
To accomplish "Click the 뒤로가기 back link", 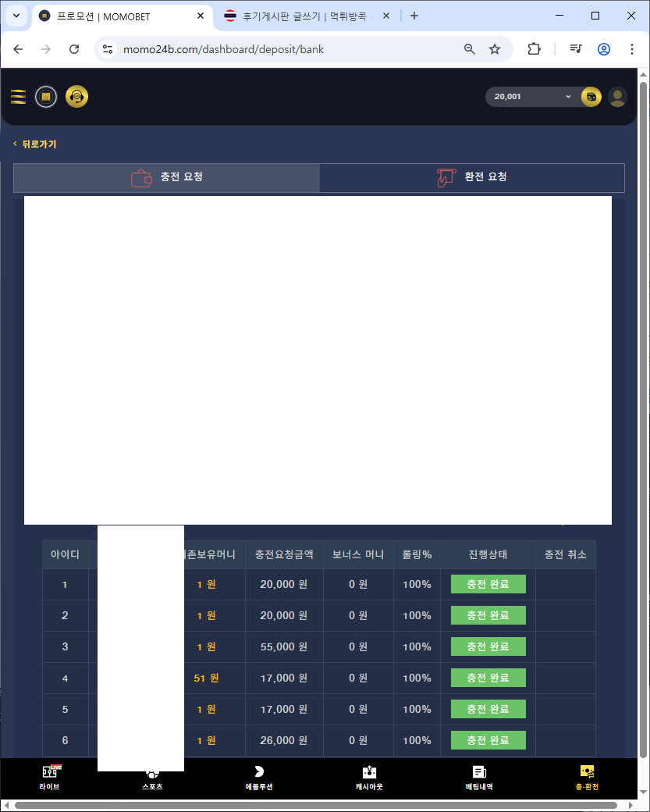I will pyautogui.click(x=35, y=144).
